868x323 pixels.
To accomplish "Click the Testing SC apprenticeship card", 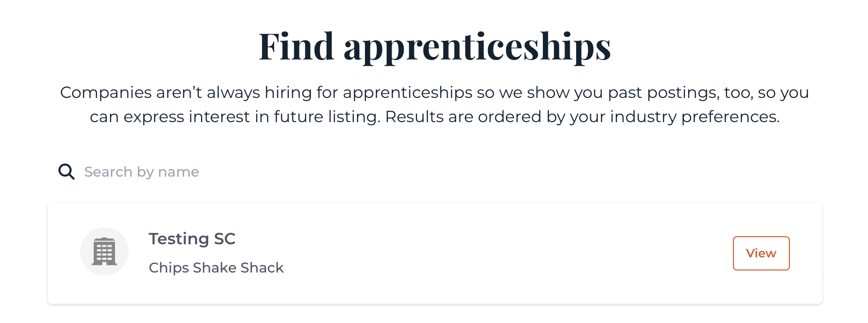I will tap(435, 253).
